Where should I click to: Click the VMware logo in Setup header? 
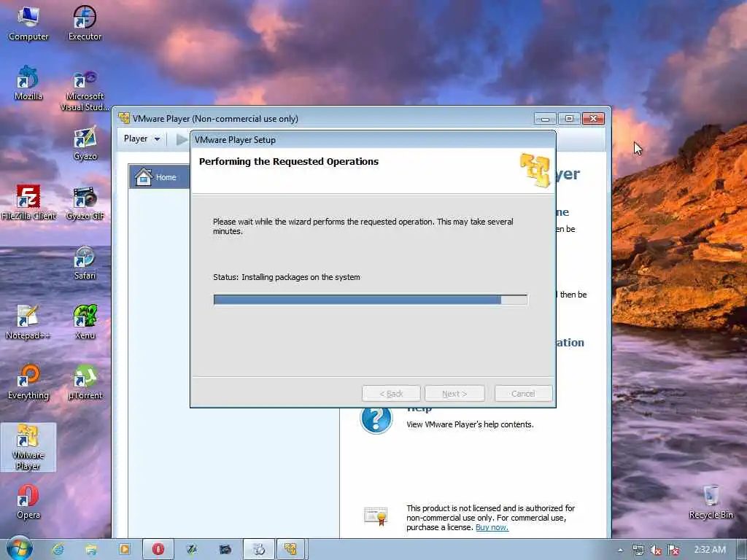point(535,170)
